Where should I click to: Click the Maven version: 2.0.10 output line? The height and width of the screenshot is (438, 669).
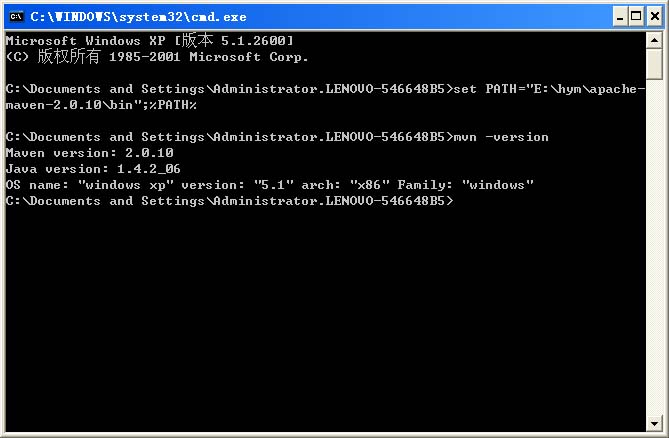90,153
